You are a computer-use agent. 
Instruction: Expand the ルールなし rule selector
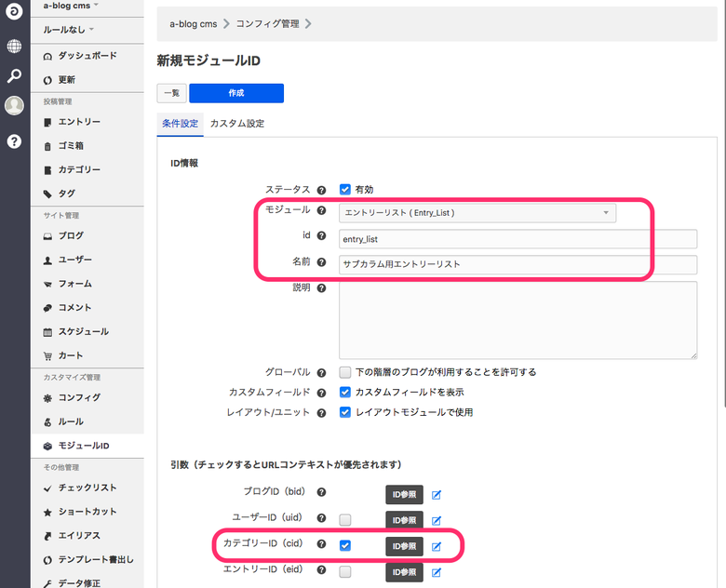pyautogui.click(x=71, y=30)
